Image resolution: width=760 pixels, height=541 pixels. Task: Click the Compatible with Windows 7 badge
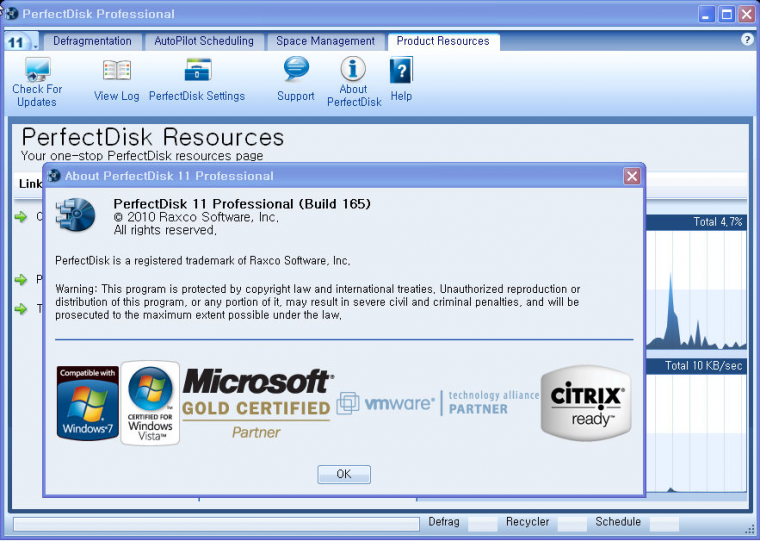pyautogui.click(x=87, y=402)
